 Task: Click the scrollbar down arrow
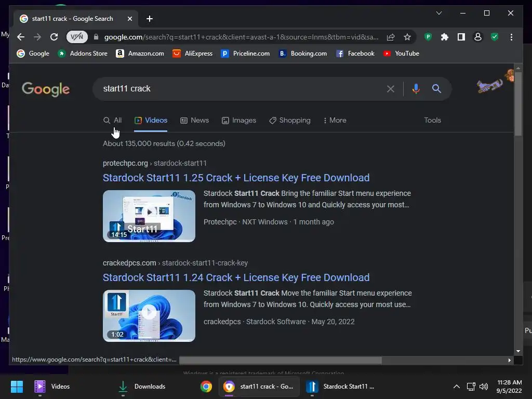[518, 352]
